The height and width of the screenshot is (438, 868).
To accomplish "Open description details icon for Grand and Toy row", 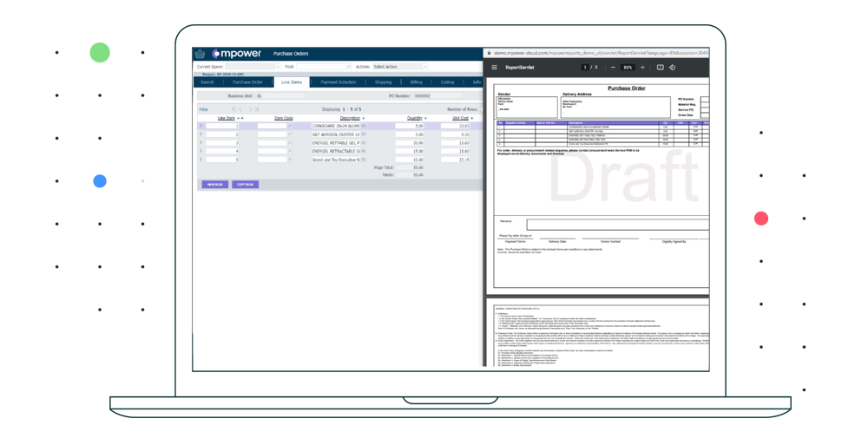I will (x=364, y=160).
